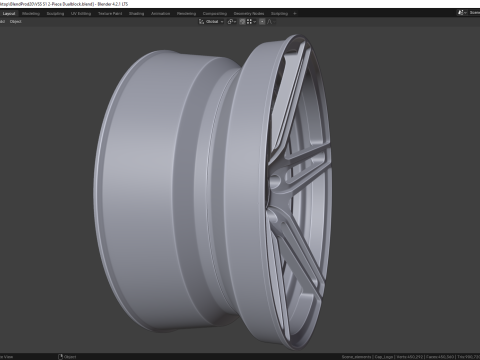Select the Rendering workspace tab

[x=186, y=14]
